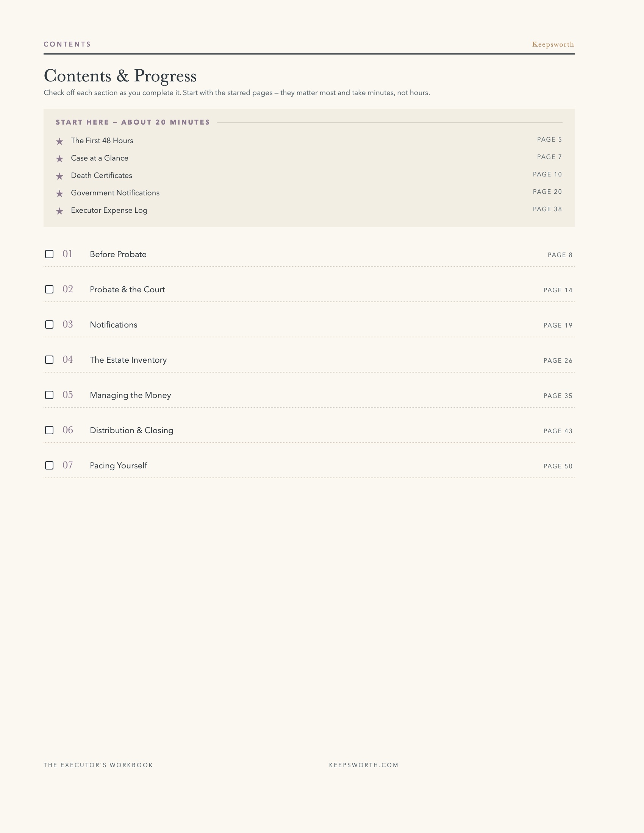
Task: Click the star beside The First 48 Hours
Action: point(59,142)
